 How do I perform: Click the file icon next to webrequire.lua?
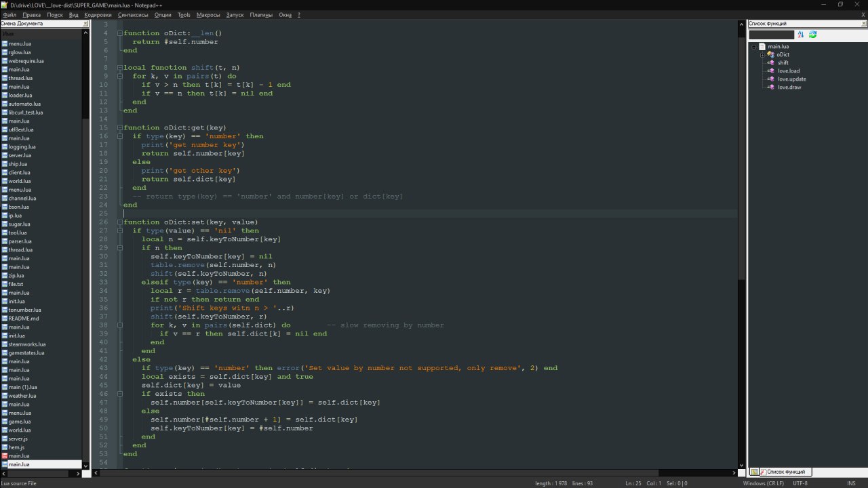point(4,61)
